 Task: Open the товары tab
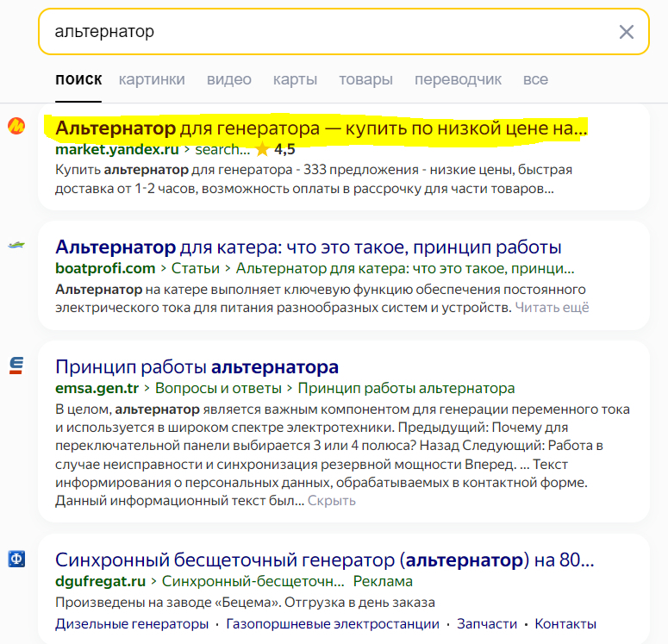[365, 79]
